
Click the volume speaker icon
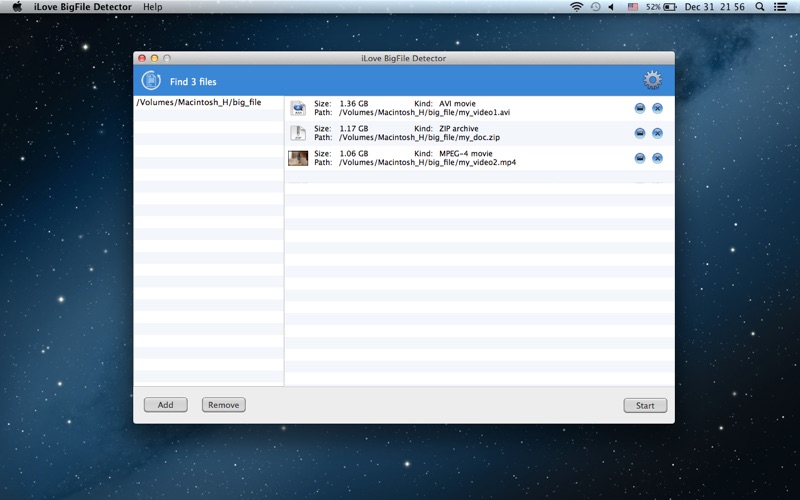[612, 7]
